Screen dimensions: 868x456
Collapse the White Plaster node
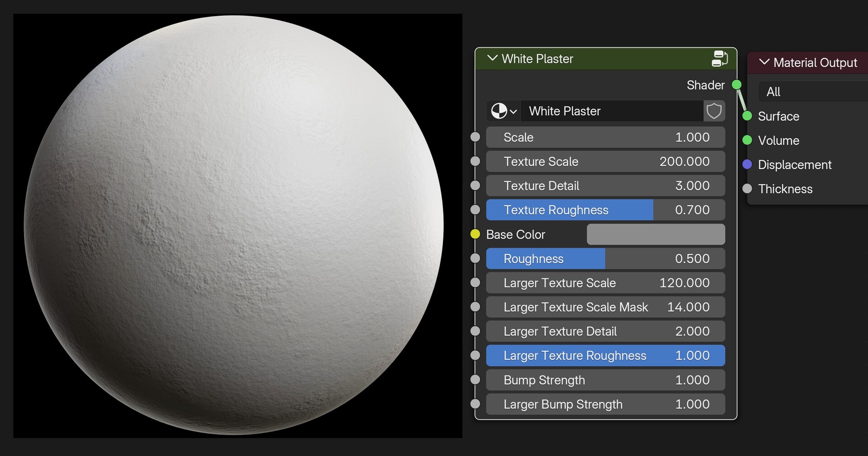tap(492, 58)
